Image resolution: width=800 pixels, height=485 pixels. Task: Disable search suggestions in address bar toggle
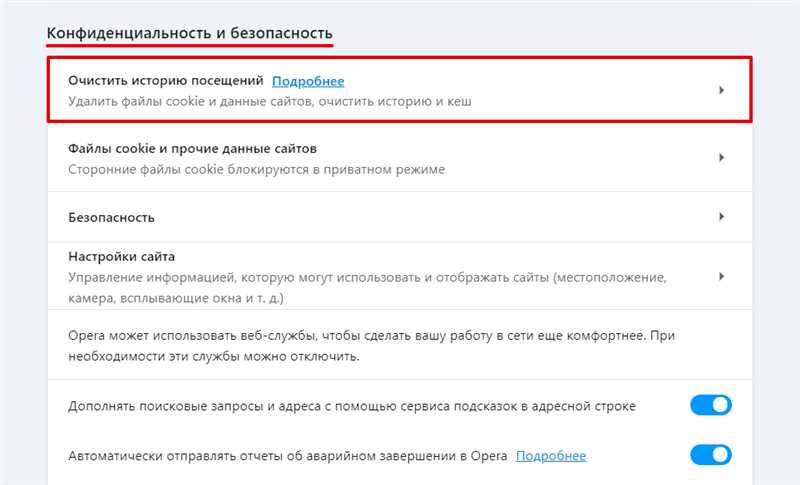point(711,405)
